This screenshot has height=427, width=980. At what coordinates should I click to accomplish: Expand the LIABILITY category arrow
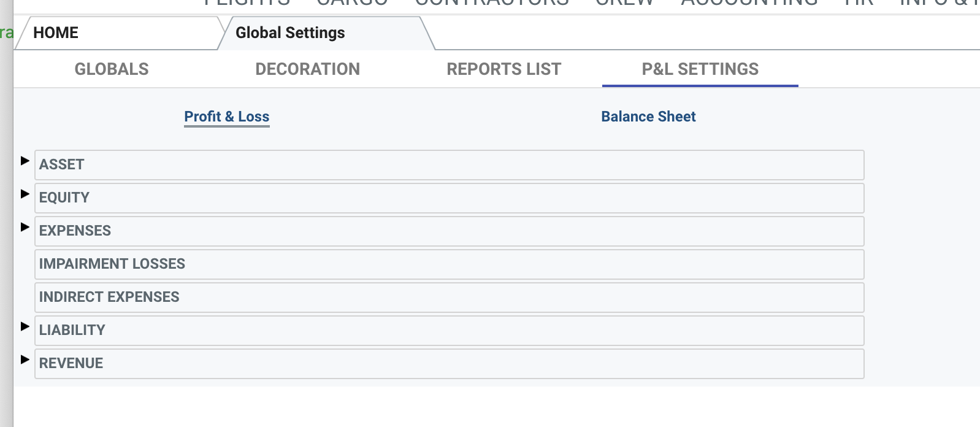(x=25, y=326)
